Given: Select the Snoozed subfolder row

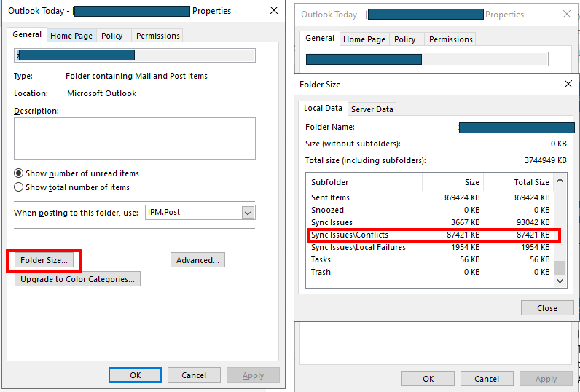Looking at the screenshot, I should [430, 210].
